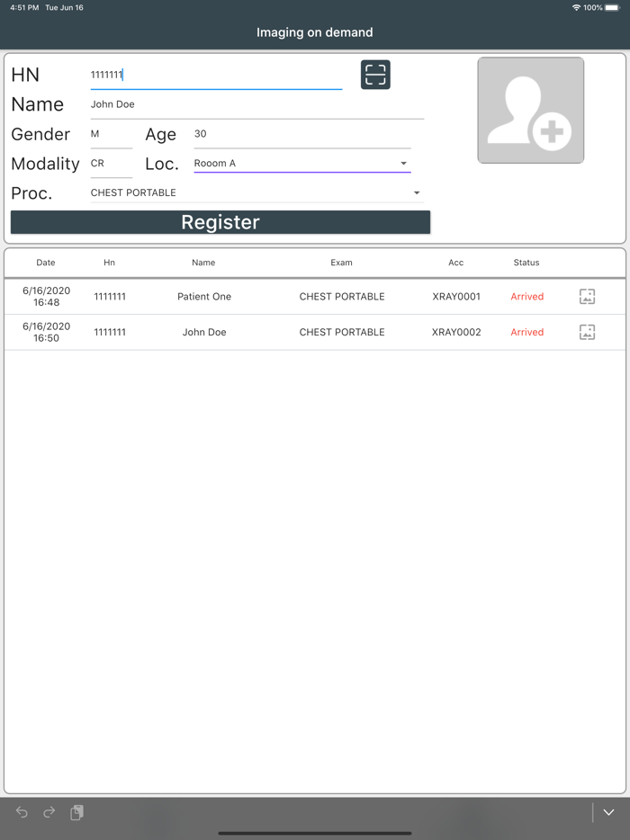
Task: Tap the redo arrow in keyboard bar
Action: [49, 812]
